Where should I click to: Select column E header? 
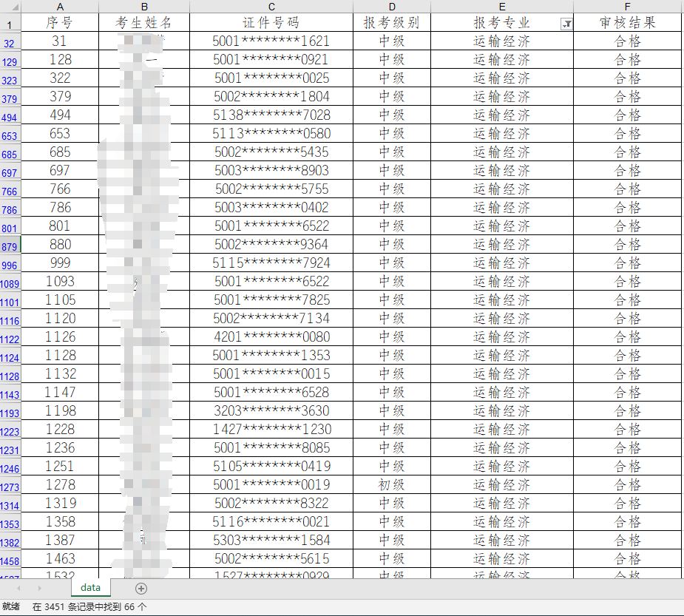(x=502, y=7)
